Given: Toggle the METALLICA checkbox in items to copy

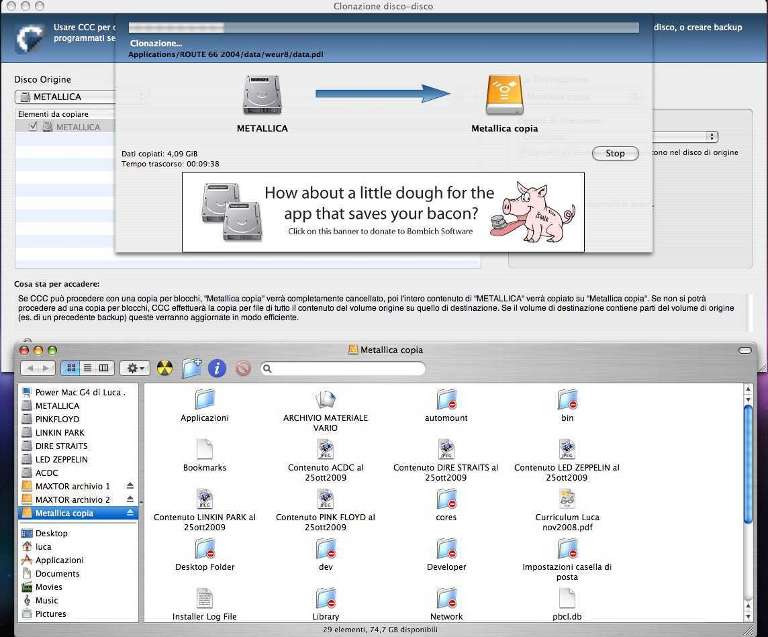Looking at the screenshot, I should pyautogui.click(x=33, y=127).
